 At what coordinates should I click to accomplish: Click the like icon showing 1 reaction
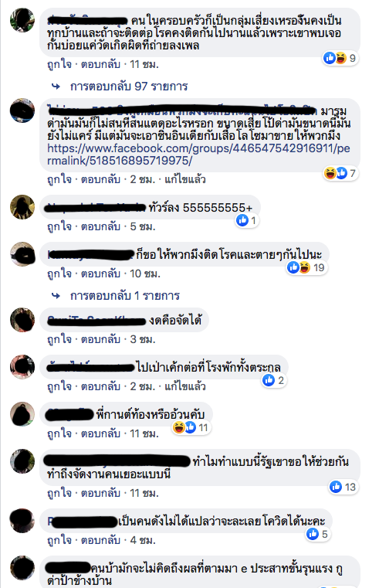coord(242,220)
